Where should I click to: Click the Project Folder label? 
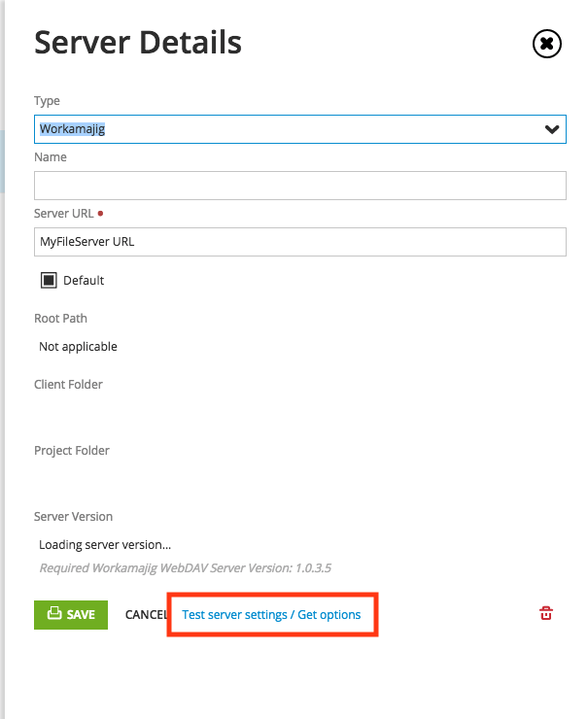click(72, 451)
